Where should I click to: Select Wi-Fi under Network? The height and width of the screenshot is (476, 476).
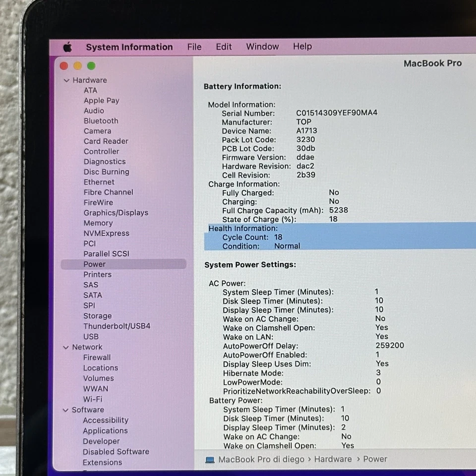click(x=93, y=399)
